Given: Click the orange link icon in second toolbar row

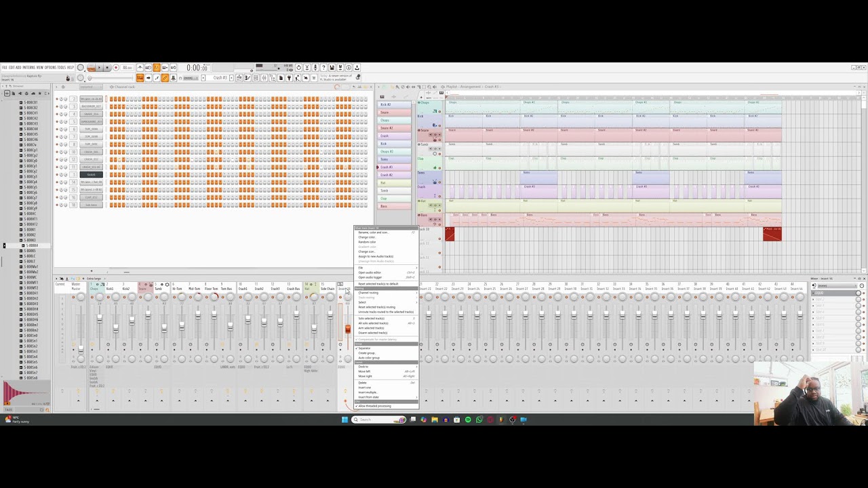Looking at the screenshot, I should coord(165,77).
